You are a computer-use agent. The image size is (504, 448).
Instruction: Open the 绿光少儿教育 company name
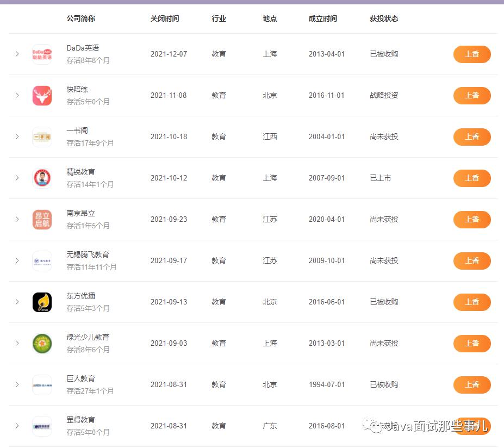tap(88, 337)
